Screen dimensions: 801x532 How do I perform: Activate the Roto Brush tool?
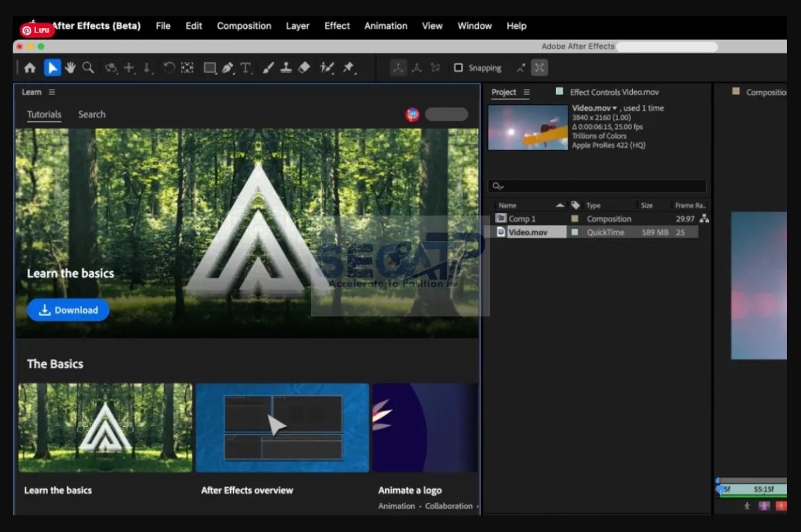click(x=326, y=67)
